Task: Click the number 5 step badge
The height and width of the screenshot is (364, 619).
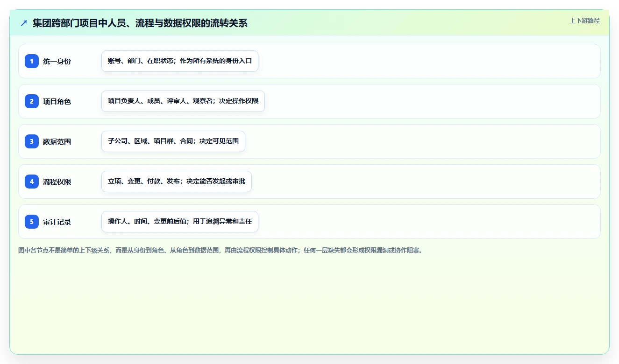Action: click(32, 221)
